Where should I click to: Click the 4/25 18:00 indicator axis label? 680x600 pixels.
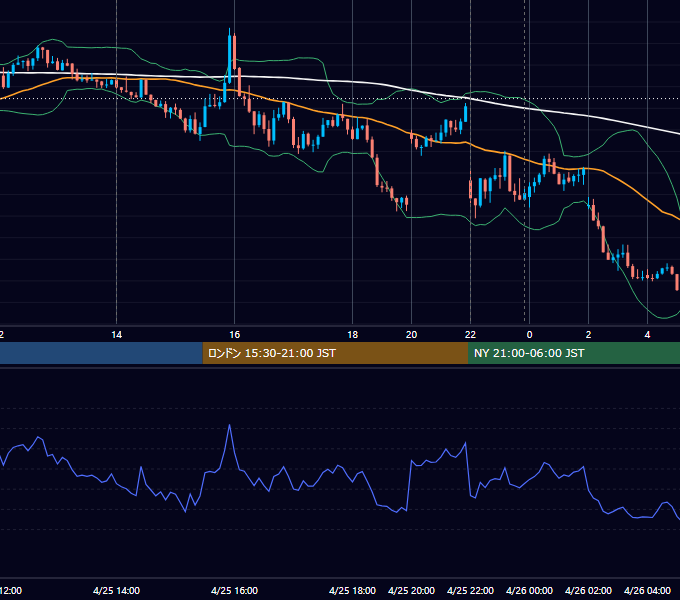pyautogui.click(x=353, y=590)
